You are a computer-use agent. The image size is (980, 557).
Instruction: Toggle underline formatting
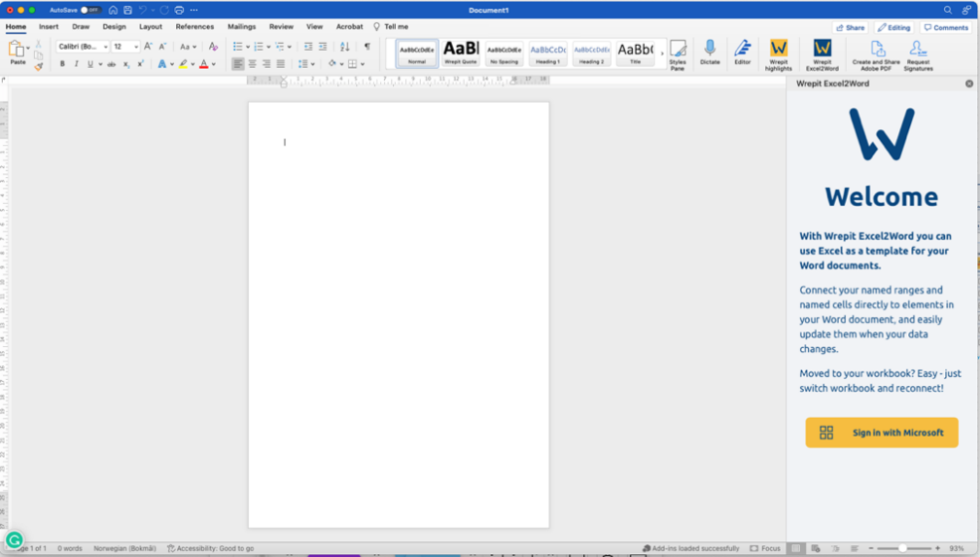tap(90, 64)
